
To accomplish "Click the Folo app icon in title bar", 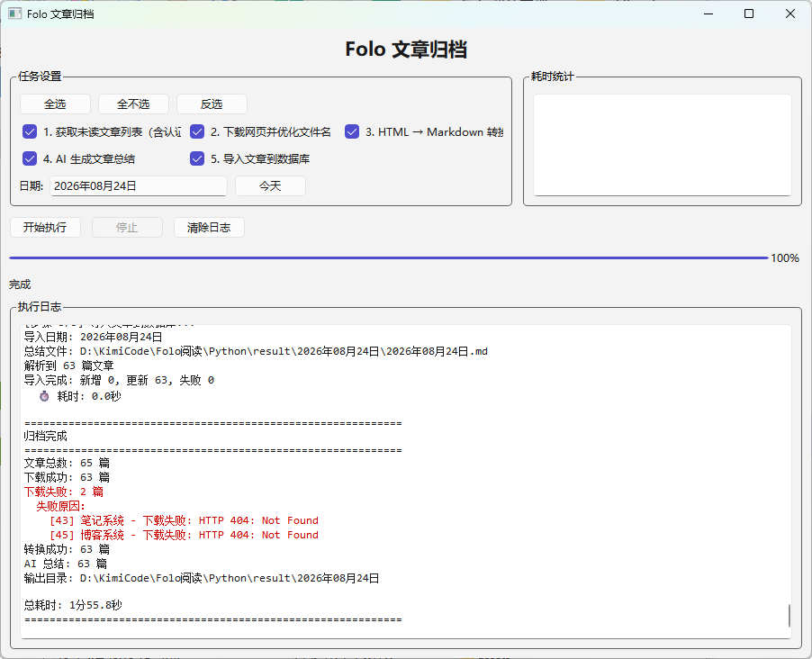I will [x=15, y=14].
